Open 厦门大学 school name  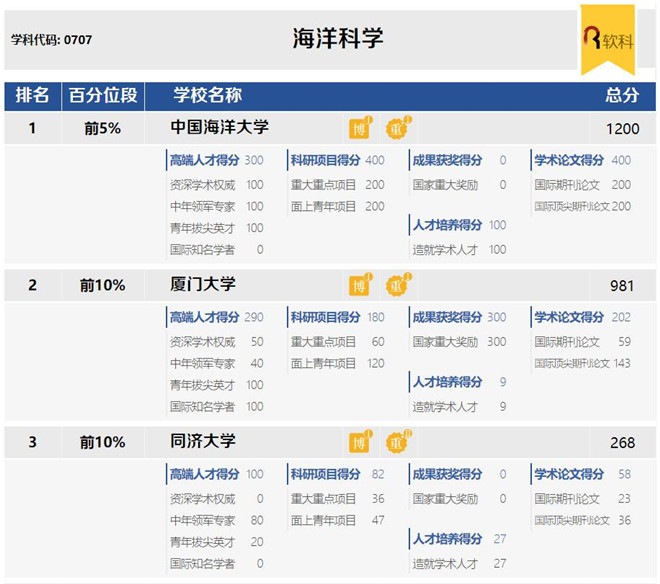pyautogui.click(x=203, y=284)
